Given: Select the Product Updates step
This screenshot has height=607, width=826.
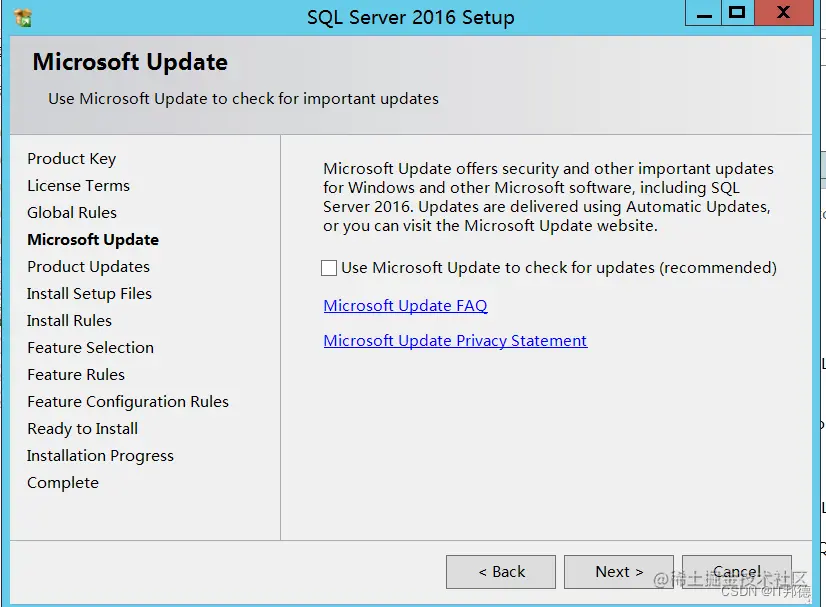Looking at the screenshot, I should tap(88, 267).
